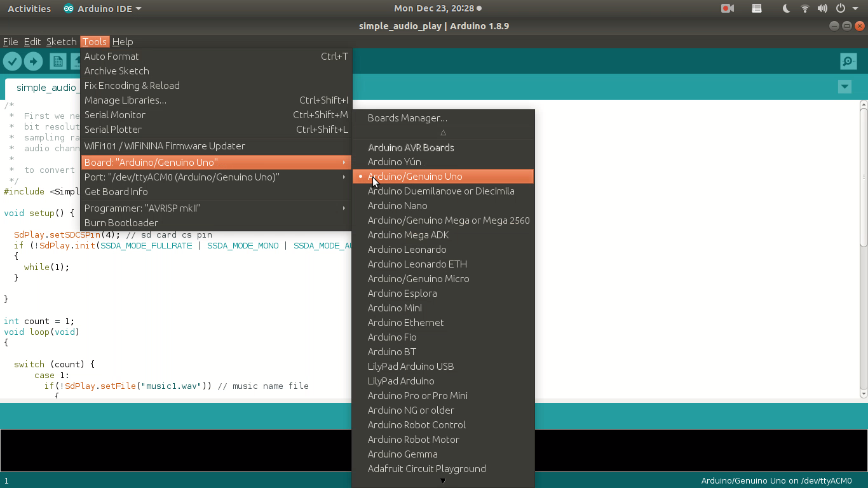The image size is (868, 488).
Task: Select Arduino Leonardo board
Action: click(443, 250)
